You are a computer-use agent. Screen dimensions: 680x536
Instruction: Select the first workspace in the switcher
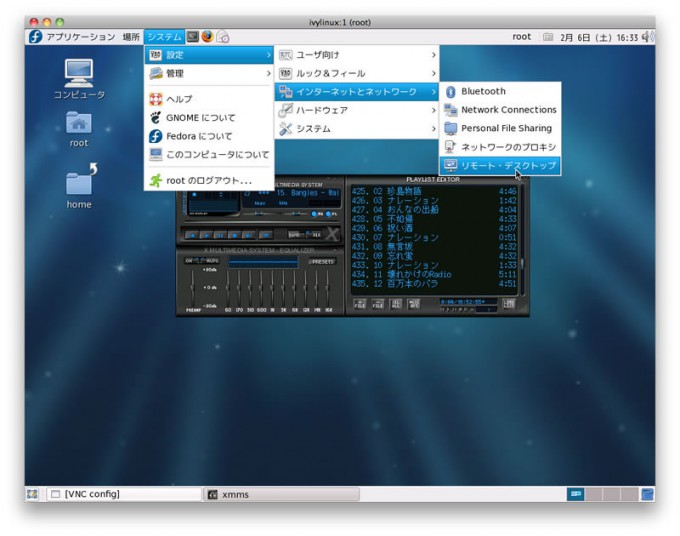pyautogui.click(x=575, y=494)
